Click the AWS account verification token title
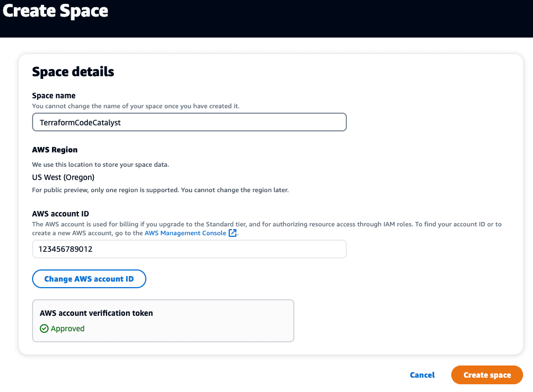 tap(96, 313)
